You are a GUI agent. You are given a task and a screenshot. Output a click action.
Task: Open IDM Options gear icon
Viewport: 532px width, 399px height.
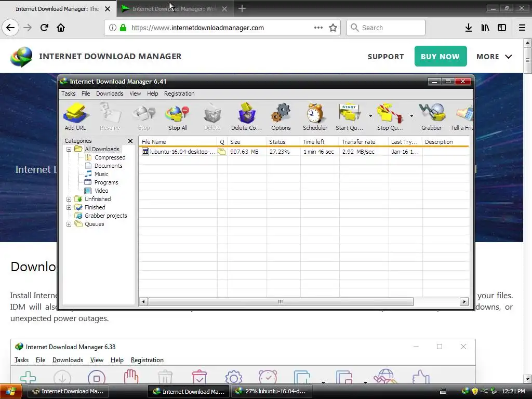(281, 117)
